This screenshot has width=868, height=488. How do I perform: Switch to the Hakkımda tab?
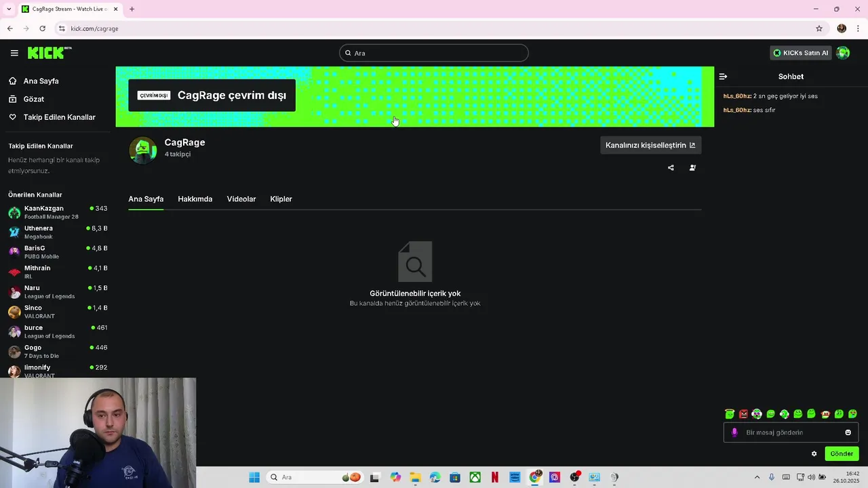(x=195, y=199)
